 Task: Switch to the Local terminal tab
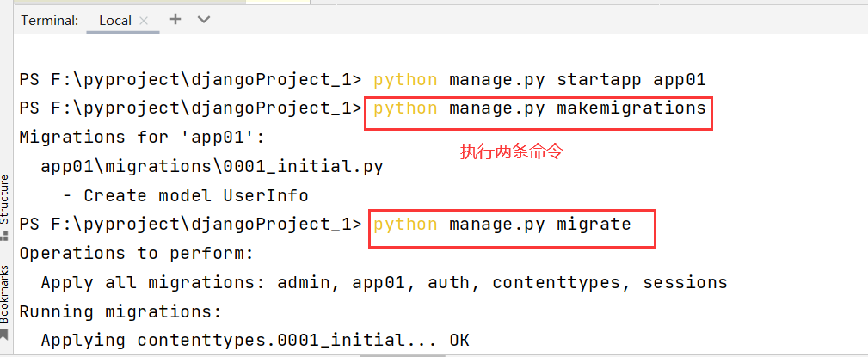[116, 20]
